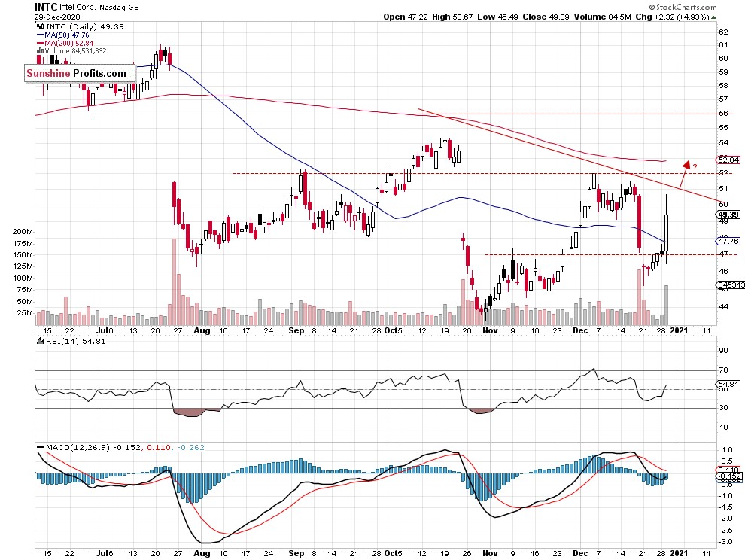Click the 49.39 last-price tag on right axis
The image size is (745, 560).
point(728,215)
